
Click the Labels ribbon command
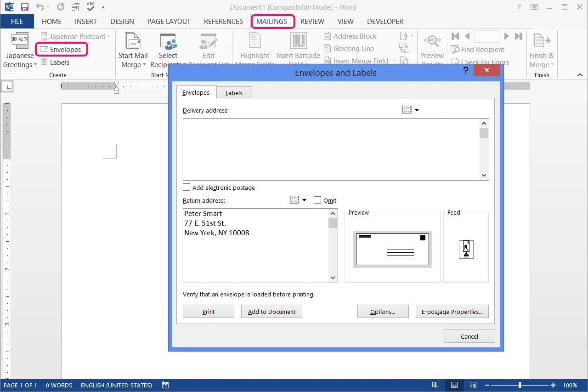point(55,62)
